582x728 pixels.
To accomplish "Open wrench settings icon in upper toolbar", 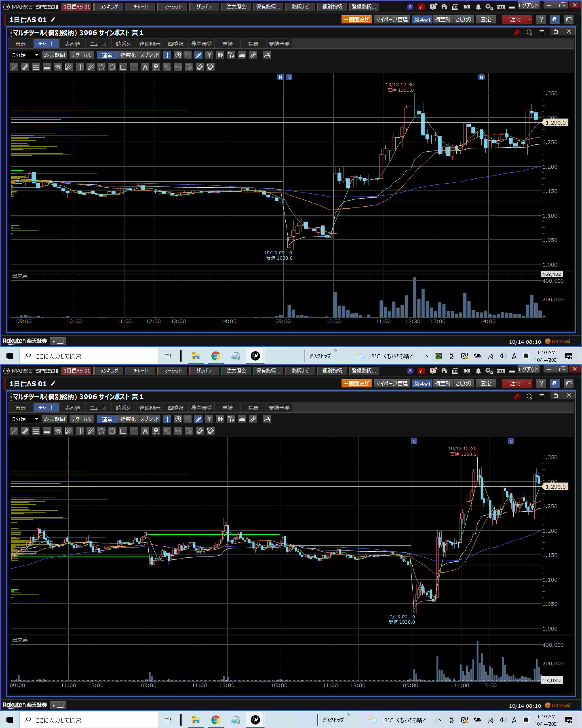I will tap(253, 55).
